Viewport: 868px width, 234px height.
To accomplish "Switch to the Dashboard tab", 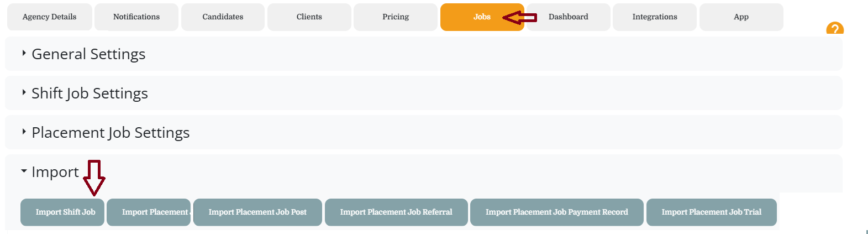I will [x=569, y=17].
